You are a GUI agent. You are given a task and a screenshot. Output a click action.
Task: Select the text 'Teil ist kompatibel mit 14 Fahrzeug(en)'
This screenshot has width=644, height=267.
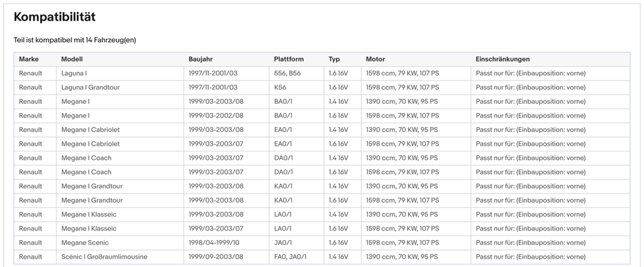75,40
